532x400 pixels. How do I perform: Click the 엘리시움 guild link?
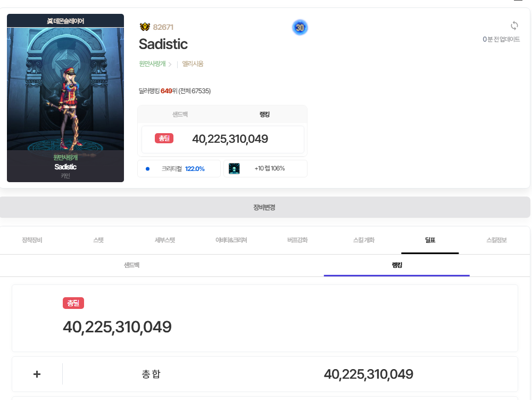click(193, 64)
